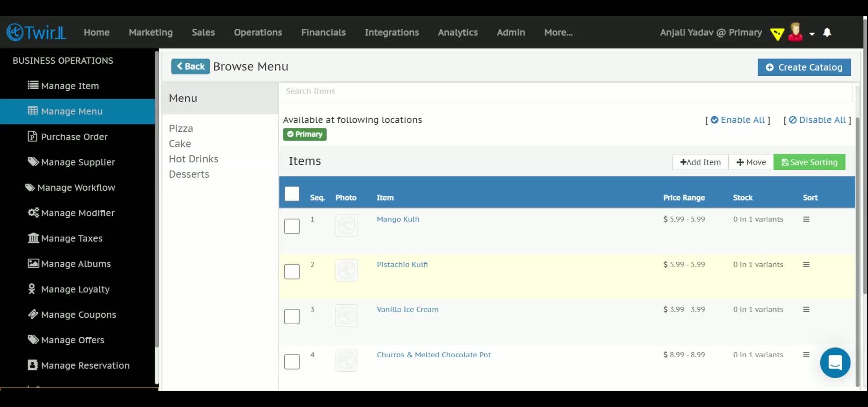
Task: Click the yellow triangle badge icon
Action: (777, 34)
